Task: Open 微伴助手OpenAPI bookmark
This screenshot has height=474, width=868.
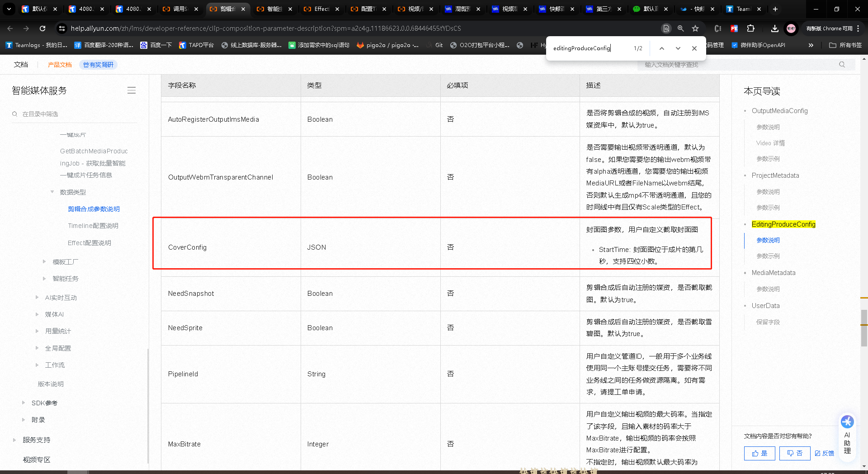Action: (x=758, y=45)
